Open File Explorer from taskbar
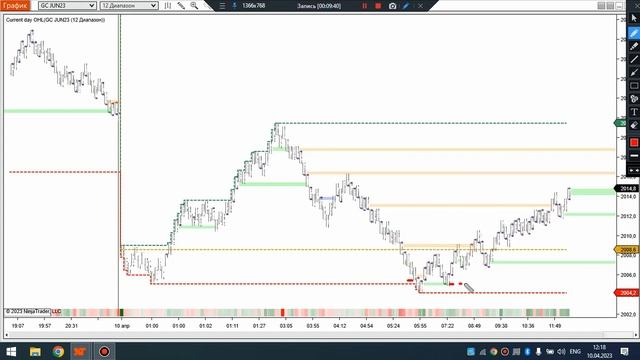This screenshot has height=360, width=640. click(x=35, y=351)
